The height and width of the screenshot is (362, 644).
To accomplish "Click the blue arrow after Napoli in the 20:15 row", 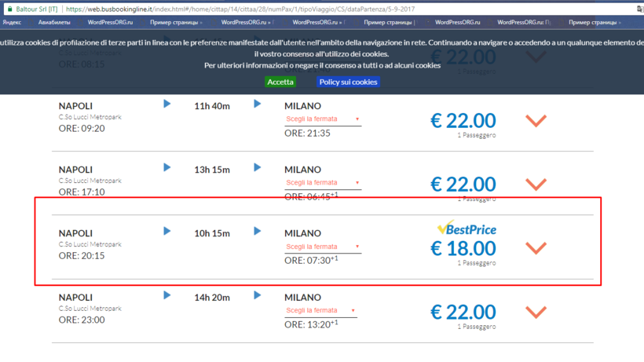I will [166, 231].
